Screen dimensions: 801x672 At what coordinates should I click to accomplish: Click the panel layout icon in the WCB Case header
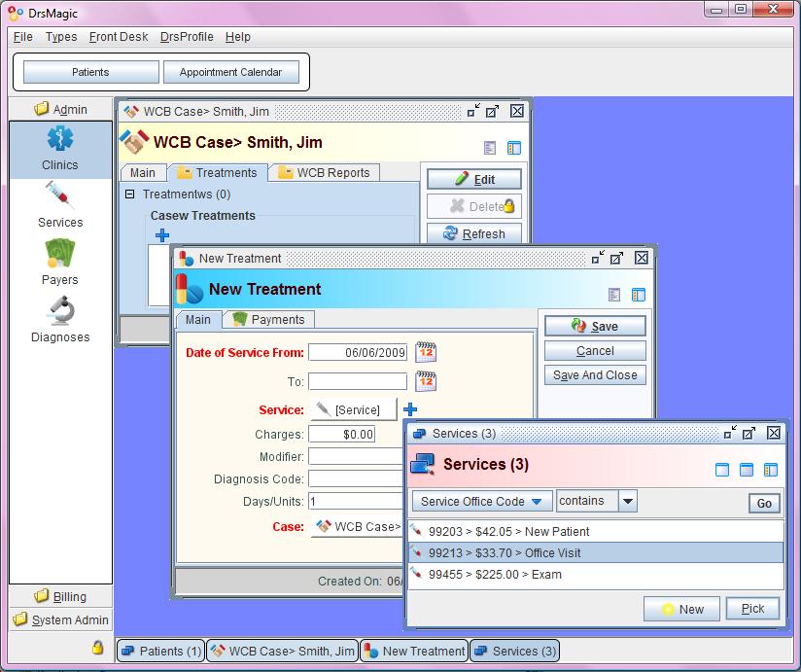tap(514, 148)
